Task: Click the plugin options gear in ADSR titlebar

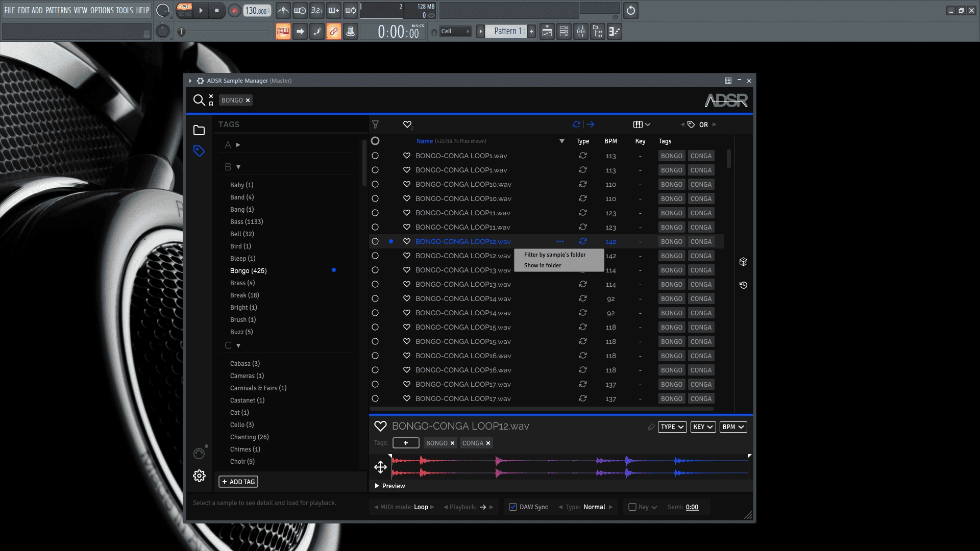Action: click(200, 81)
